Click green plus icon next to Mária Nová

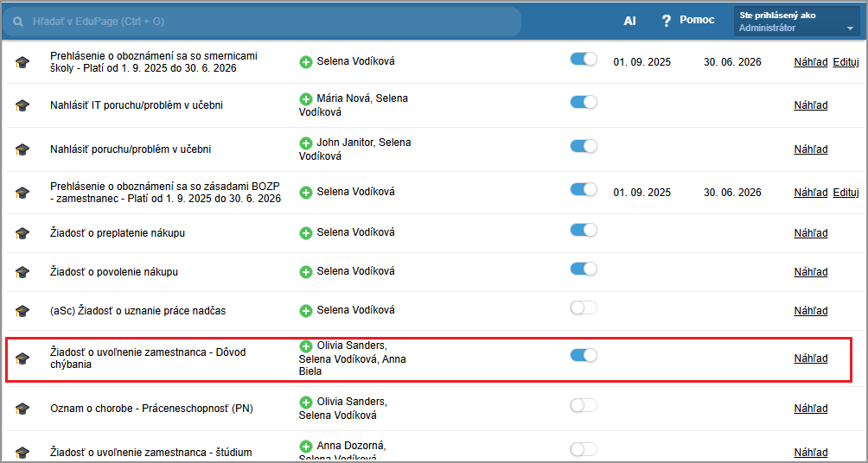tap(306, 99)
